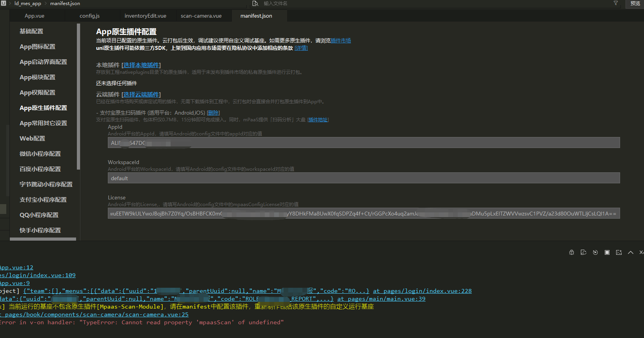Open 支付宝小程序配置 section

coord(43,200)
